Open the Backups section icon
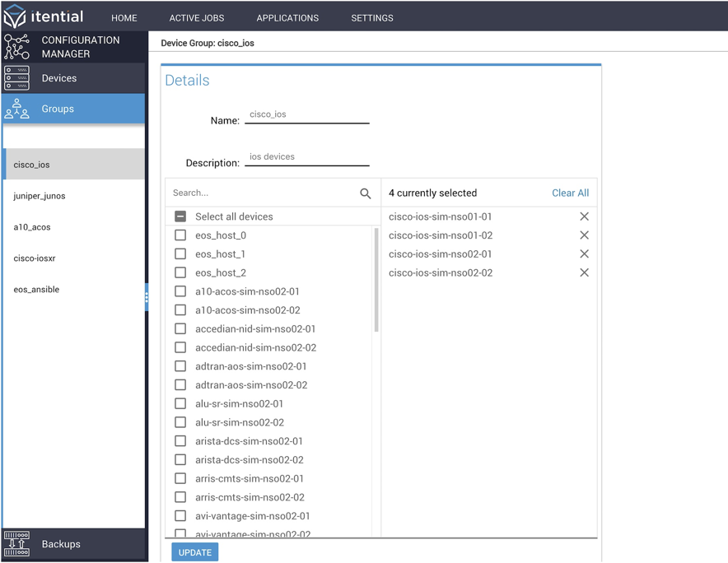The height and width of the screenshot is (563, 728). click(x=16, y=543)
